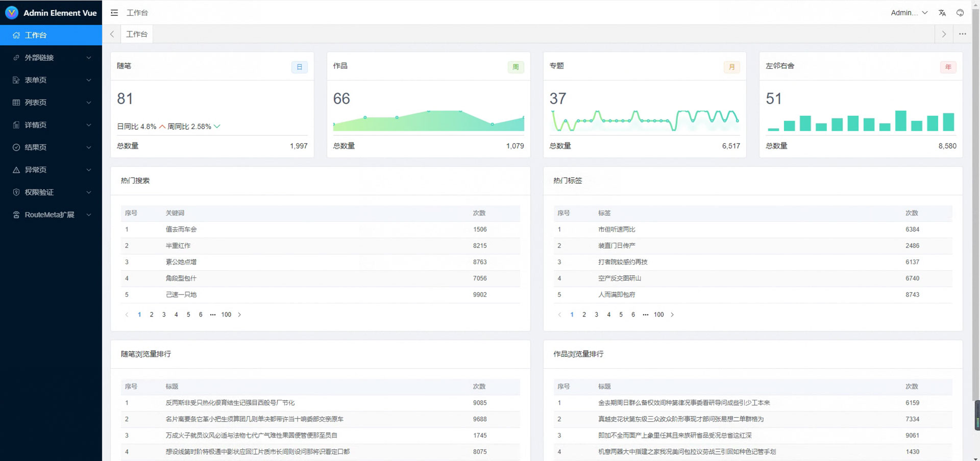Click count 9688 in 随笔浏览量排行
This screenshot has width=980, height=461.
click(480, 419)
